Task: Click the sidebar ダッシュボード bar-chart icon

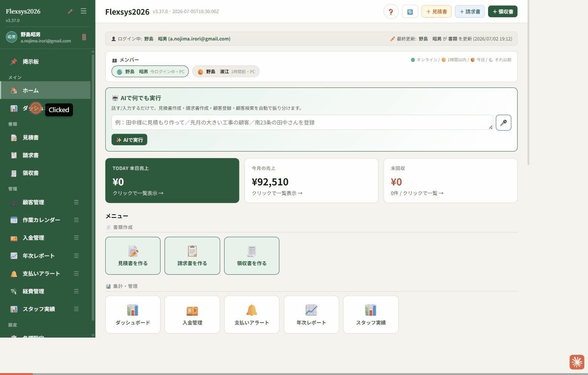Action: pyautogui.click(x=14, y=109)
